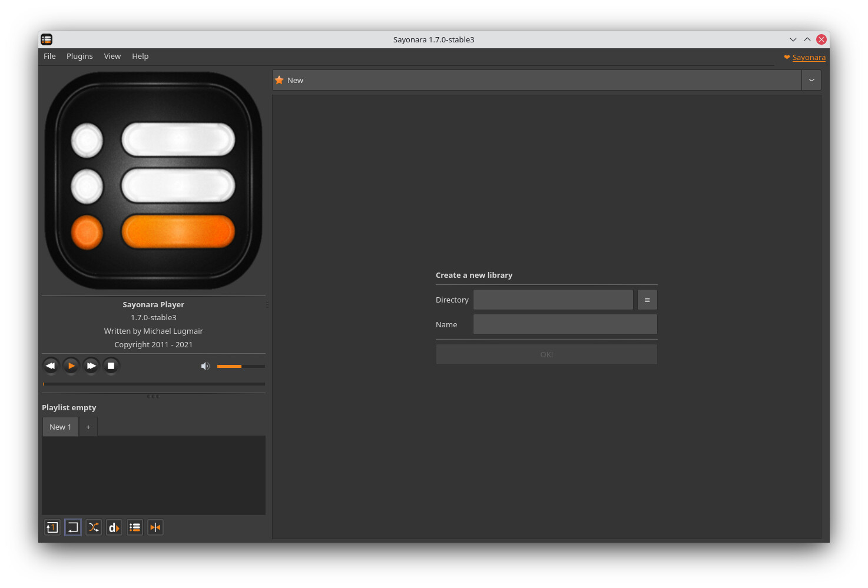Expand the library selector dropdown arrow
The width and height of the screenshot is (868, 588).
[x=811, y=80]
